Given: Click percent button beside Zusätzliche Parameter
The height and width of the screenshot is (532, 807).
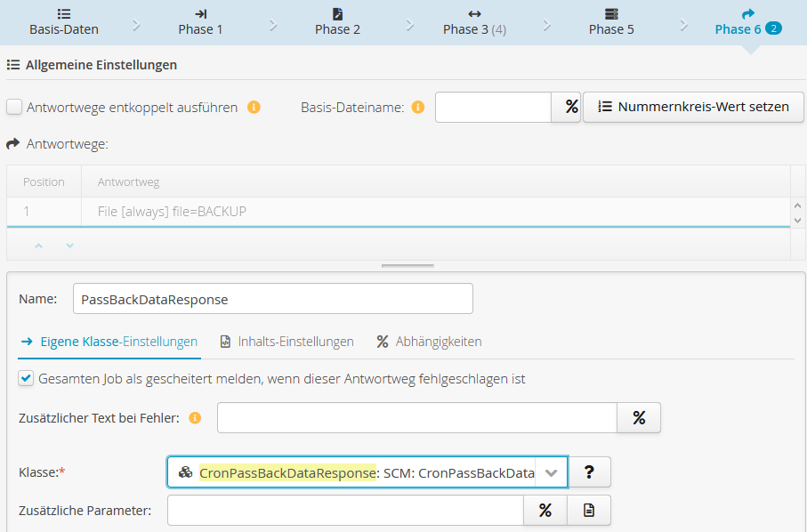Looking at the screenshot, I should pos(545,510).
